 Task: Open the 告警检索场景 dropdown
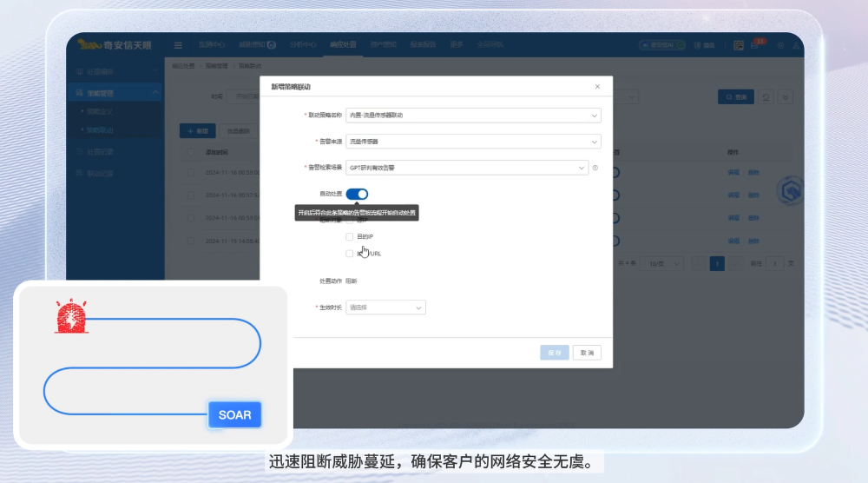tap(467, 168)
